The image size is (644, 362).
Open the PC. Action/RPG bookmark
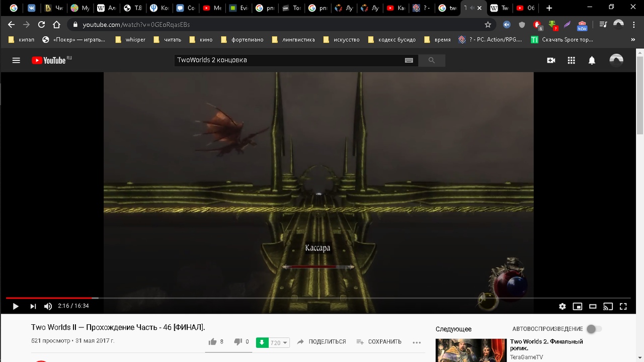(x=490, y=40)
